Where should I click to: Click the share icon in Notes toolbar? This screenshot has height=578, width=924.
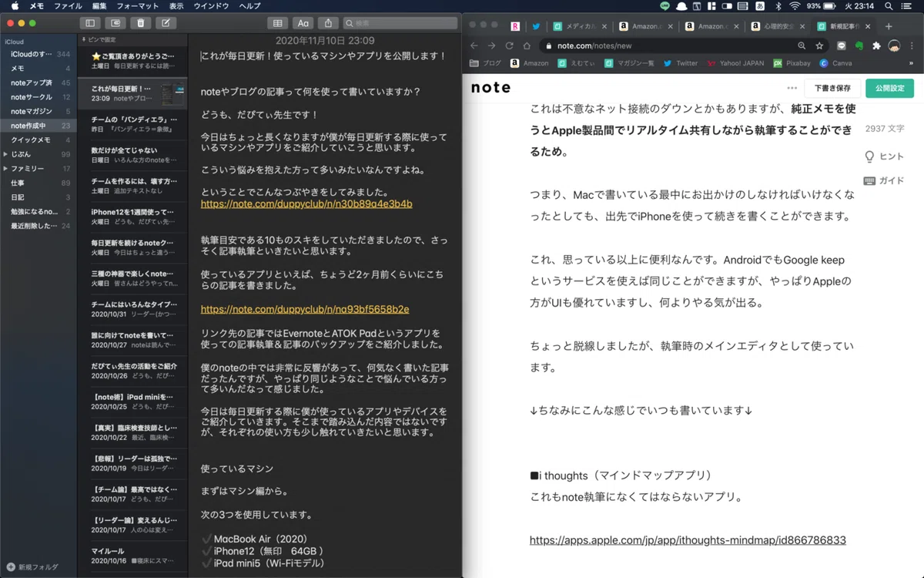pyautogui.click(x=329, y=23)
